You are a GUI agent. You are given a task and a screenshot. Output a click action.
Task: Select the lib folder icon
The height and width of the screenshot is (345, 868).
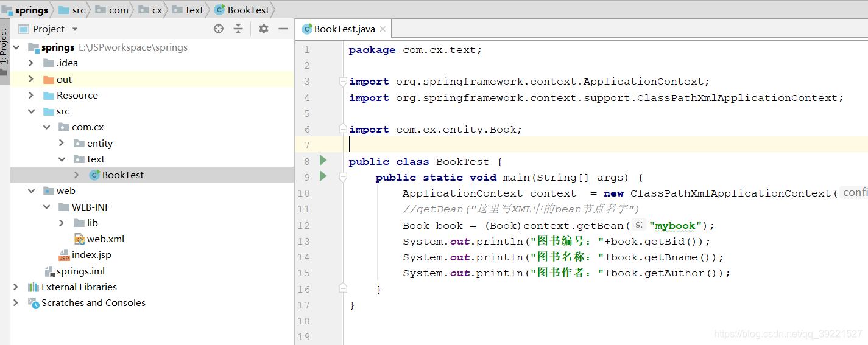[x=79, y=223]
